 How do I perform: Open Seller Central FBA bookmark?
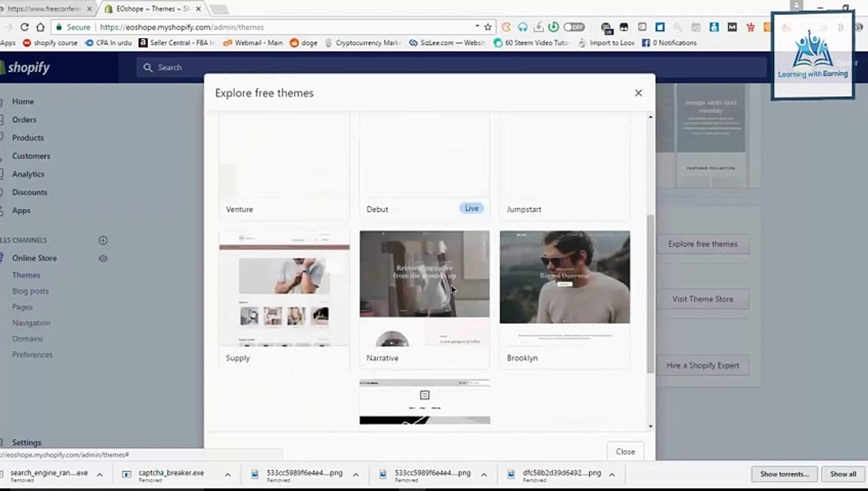click(177, 43)
